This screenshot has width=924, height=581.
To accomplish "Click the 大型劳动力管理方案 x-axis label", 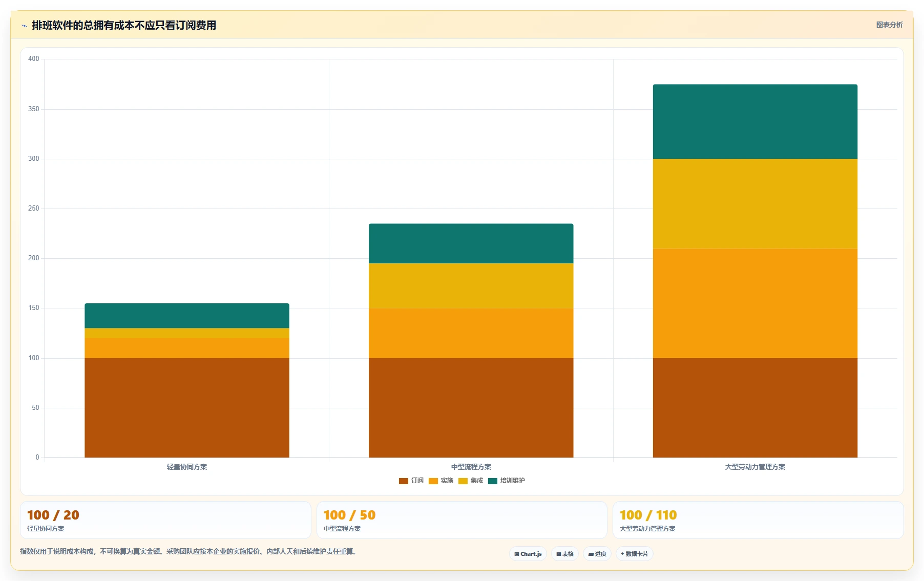I will coord(755,467).
